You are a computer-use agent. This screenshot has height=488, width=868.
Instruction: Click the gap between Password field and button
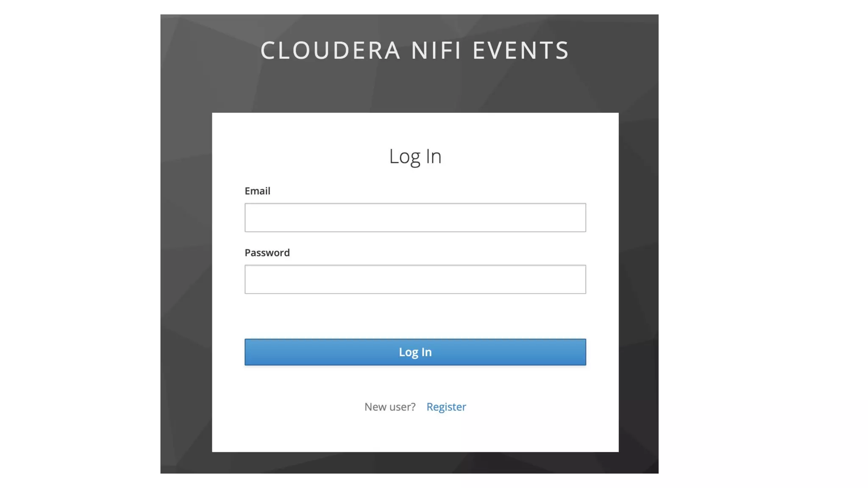click(415, 316)
